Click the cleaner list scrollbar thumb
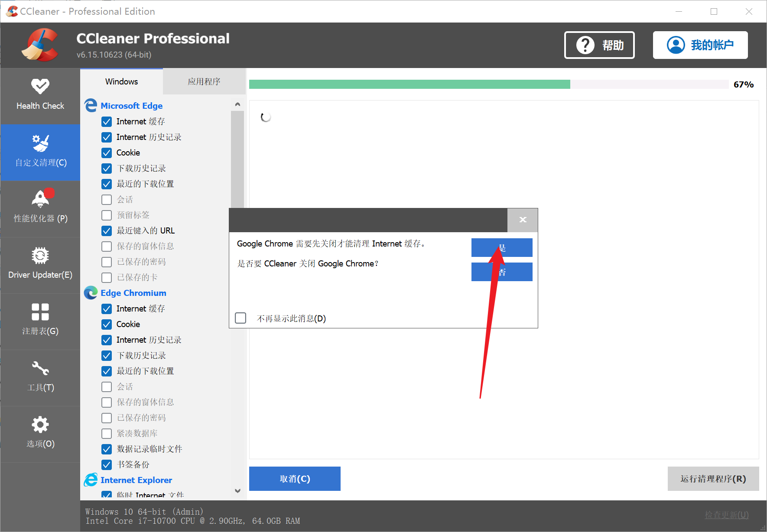This screenshot has width=767, height=532. (237, 159)
